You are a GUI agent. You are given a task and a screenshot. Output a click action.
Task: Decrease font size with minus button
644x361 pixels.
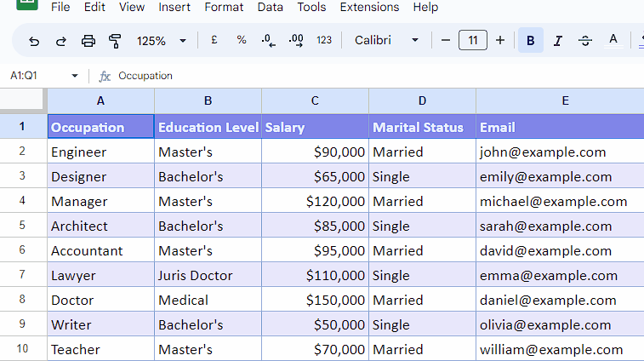(x=446, y=40)
